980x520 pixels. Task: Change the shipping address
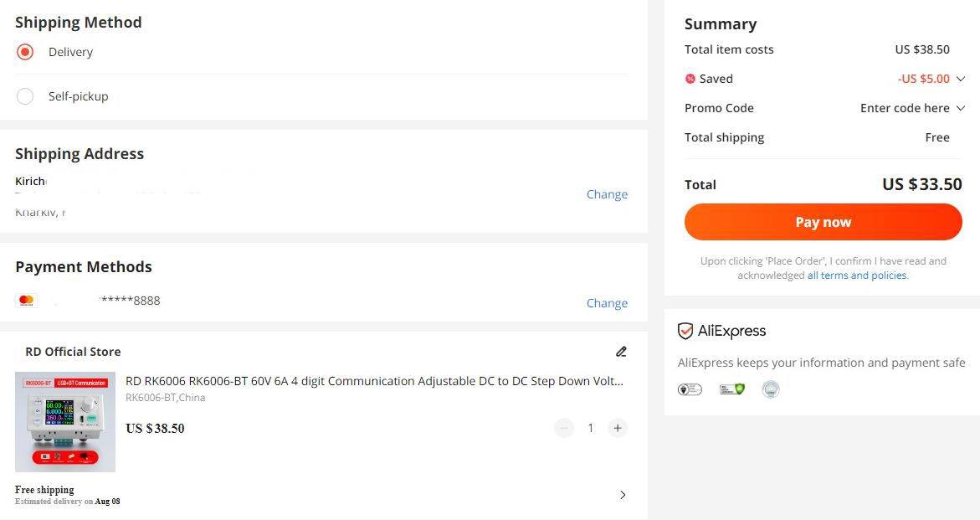[x=607, y=194]
